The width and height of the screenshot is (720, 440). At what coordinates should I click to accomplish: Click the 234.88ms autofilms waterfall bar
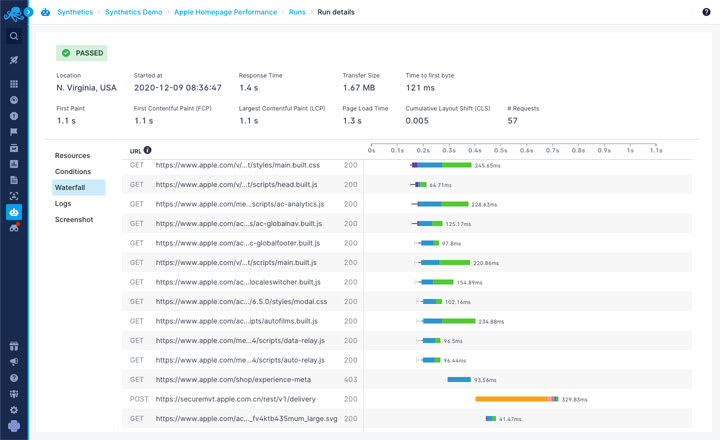tap(446, 321)
